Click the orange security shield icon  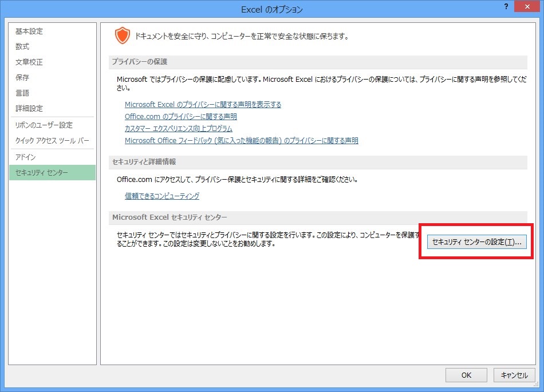click(122, 35)
